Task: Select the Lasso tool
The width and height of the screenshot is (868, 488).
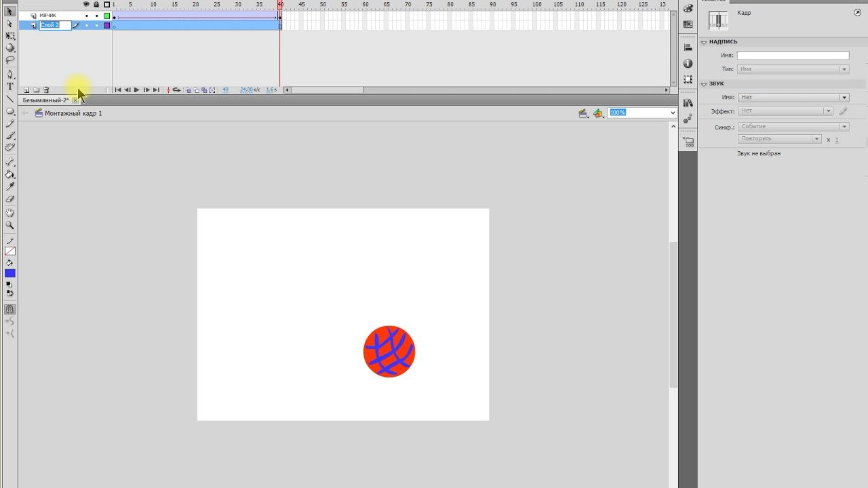Action: coord(9,60)
